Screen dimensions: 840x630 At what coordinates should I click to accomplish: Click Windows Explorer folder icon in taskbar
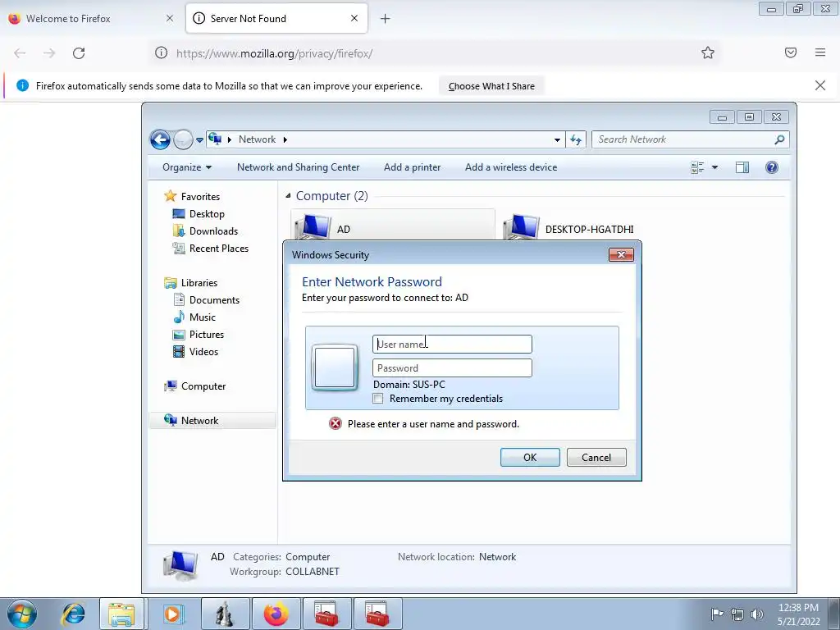[x=121, y=614]
